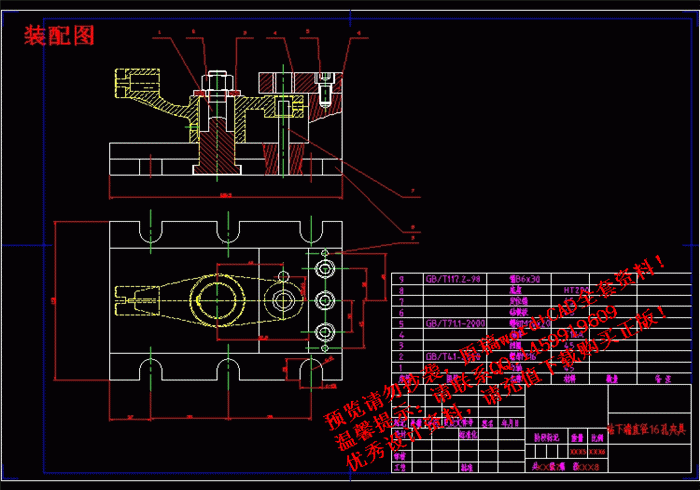The width and height of the screenshot is (700, 490).
Task: Click the XXX6 scale value
Action: pyautogui.click(x=597, y=452)
